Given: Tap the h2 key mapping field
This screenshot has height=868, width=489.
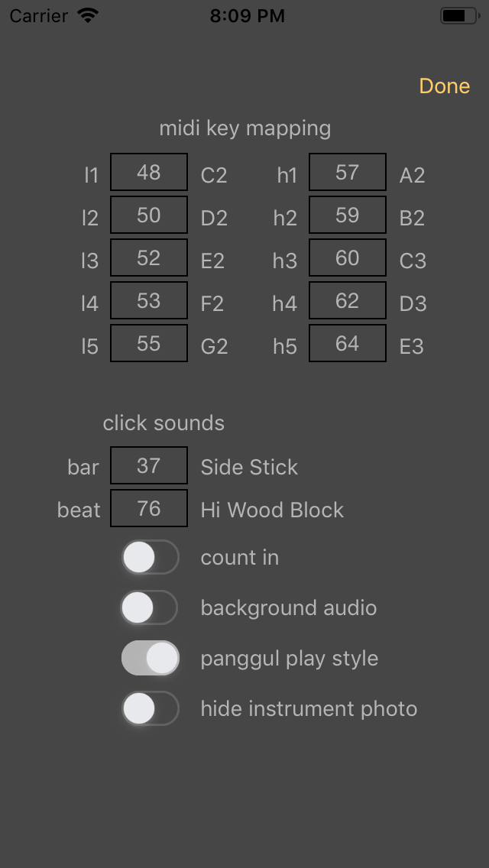Looking at the screenshot, I should coord(348,215).
